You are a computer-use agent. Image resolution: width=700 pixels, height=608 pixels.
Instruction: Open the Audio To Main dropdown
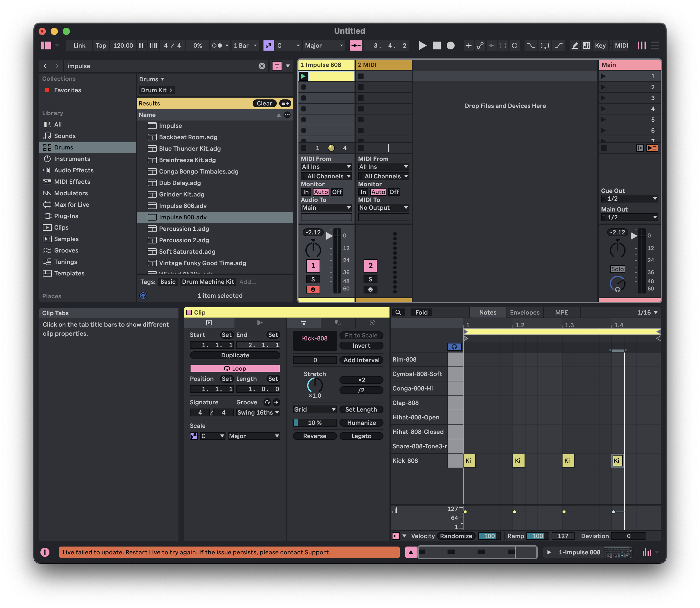326,208
